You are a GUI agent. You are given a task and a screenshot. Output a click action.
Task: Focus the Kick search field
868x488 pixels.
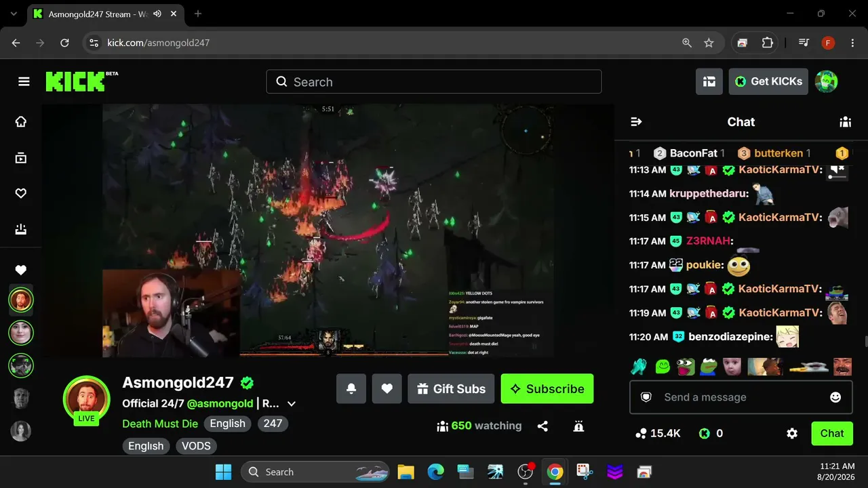434,82
